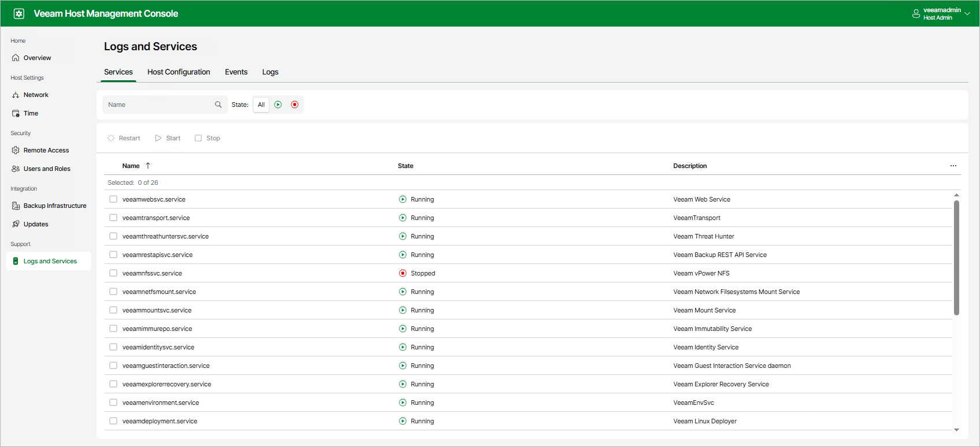Click the Start toolbar button
This screenshot has width=980, height=447.
[x=168, y=138]
